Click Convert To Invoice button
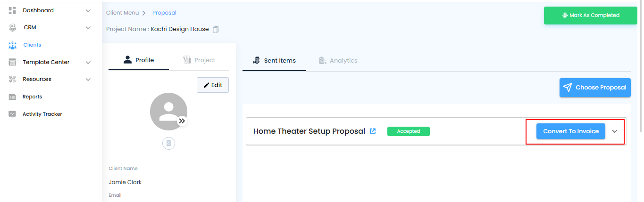 tap(570, 131)
